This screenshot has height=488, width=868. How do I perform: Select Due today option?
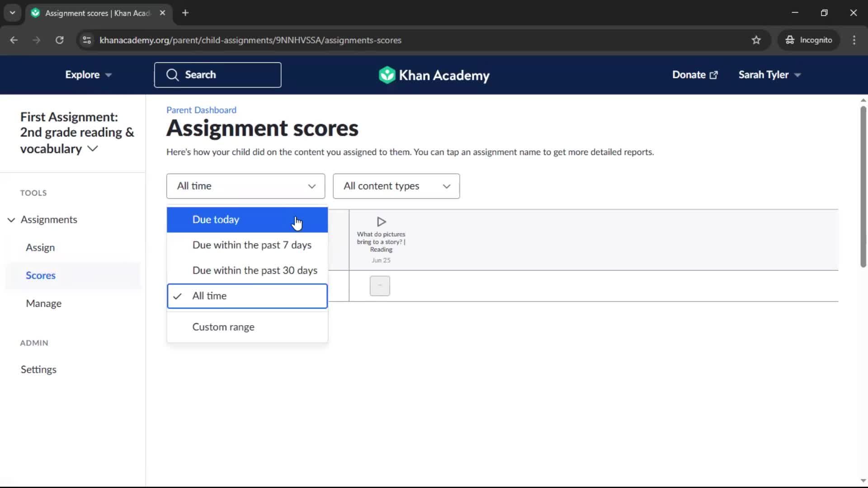click(x=247, y=220)
